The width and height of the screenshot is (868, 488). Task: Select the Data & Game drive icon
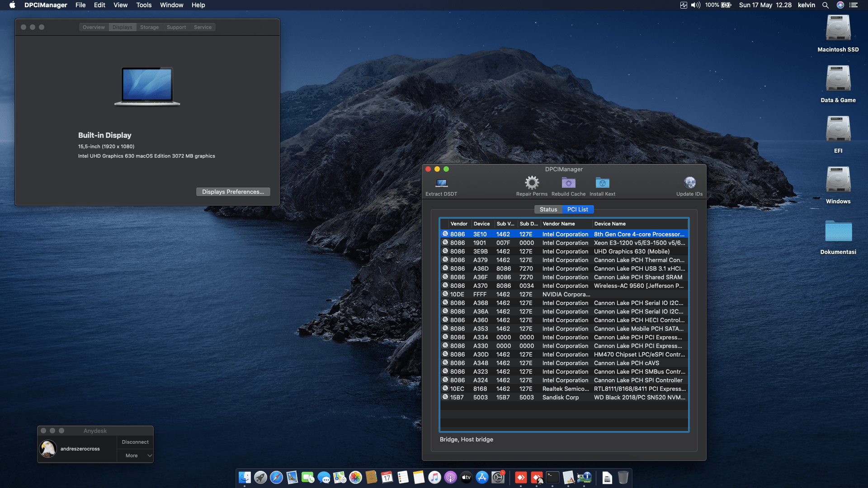[838, 79]
